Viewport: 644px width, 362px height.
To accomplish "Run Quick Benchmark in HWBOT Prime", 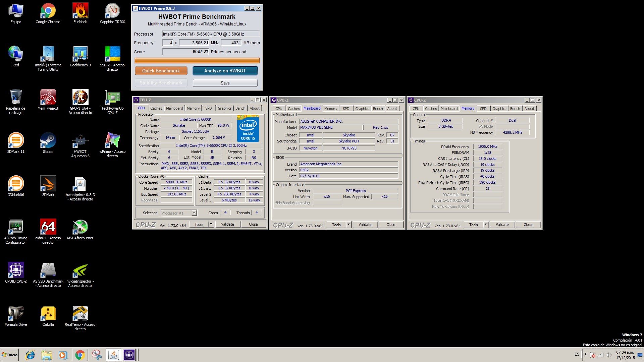I will tap(161, 71).
